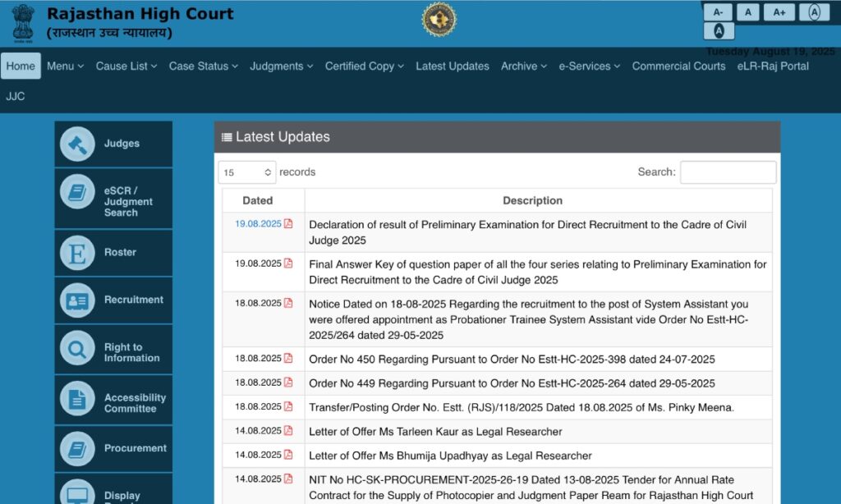Image resolution: width=841 pixels, height=504 pixels.
Task: Click the A+ increase font size button
Action: click(x=779, y=12)
